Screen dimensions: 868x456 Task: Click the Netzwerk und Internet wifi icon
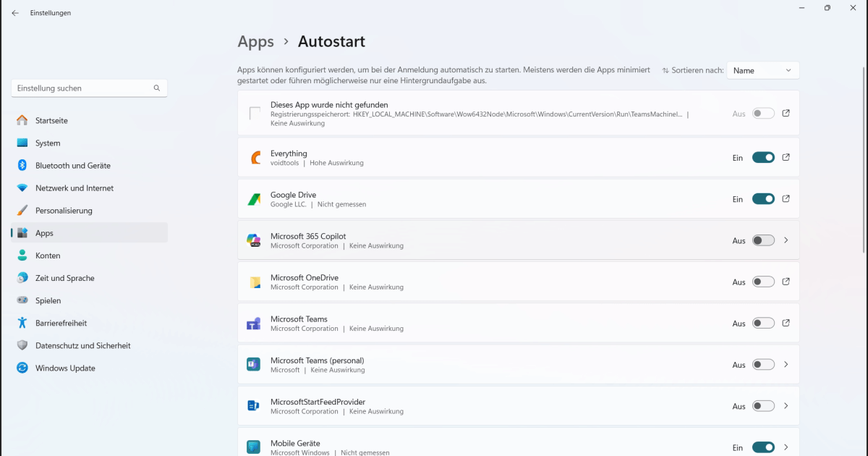pyautogui.click(x=22, y=188)
